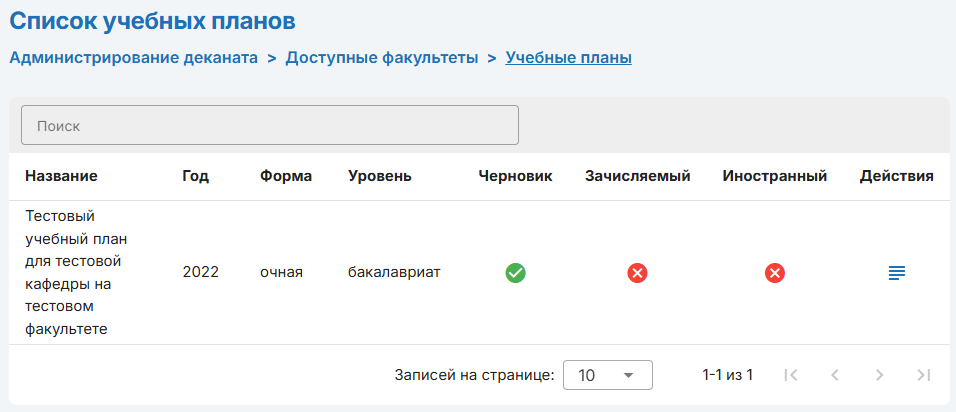Click the Черновик column header
The height and width of the screenshot is (412, 956).
point(515,176)
